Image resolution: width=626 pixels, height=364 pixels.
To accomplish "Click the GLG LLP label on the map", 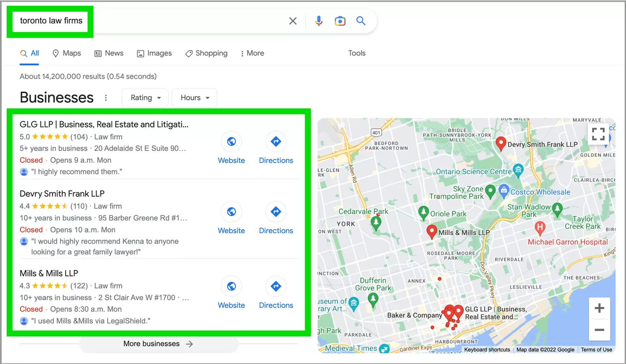I will (496, 313).
